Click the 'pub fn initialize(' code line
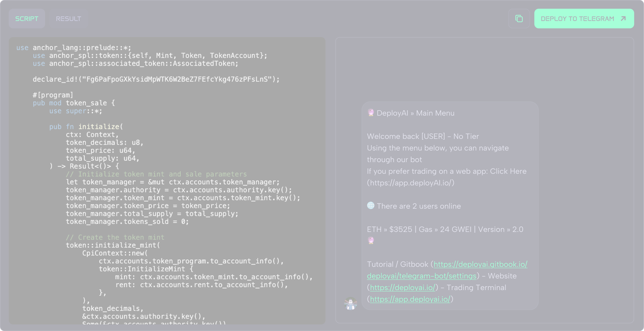The height and width of the screenshot is (331, 644). tap(86, 127)
